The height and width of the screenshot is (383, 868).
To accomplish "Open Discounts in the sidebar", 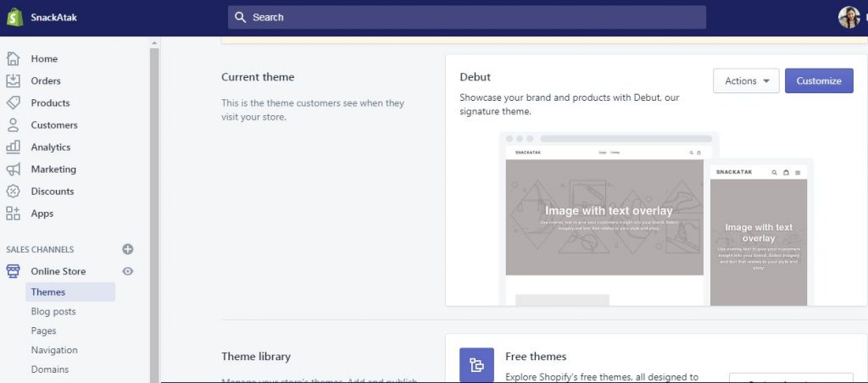I will pyautogui.click(x=53, y=191).
